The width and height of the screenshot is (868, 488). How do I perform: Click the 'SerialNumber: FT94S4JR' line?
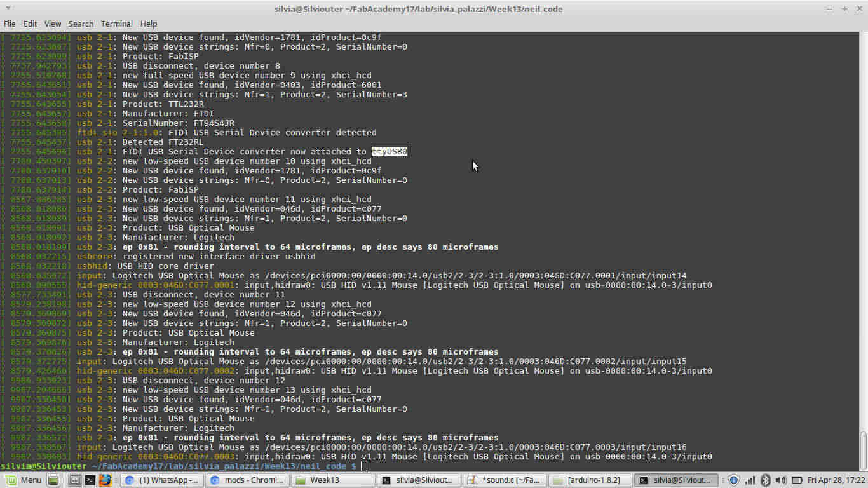pyautogui.click(x=178, y=123)
